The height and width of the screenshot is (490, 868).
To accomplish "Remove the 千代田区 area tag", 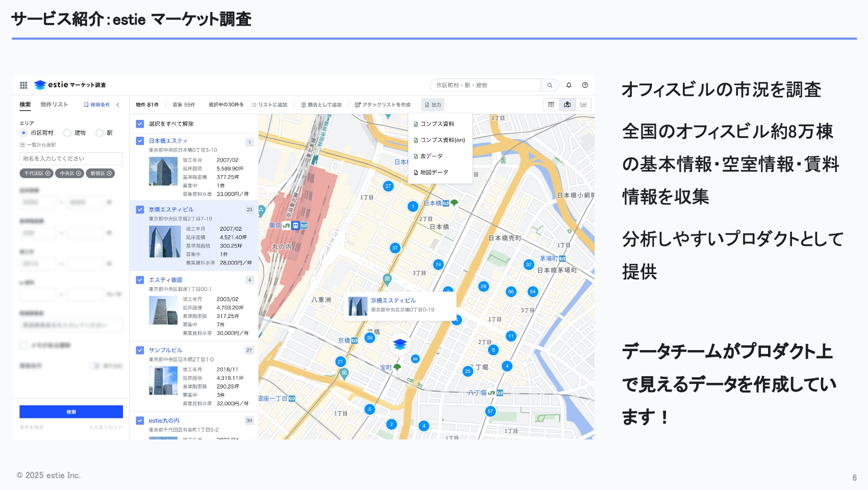I will (48, 174).
